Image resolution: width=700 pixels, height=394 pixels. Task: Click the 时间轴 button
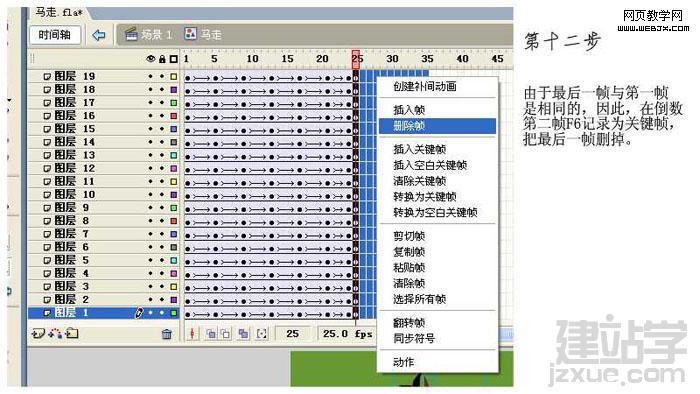click(x=54, y=35)
